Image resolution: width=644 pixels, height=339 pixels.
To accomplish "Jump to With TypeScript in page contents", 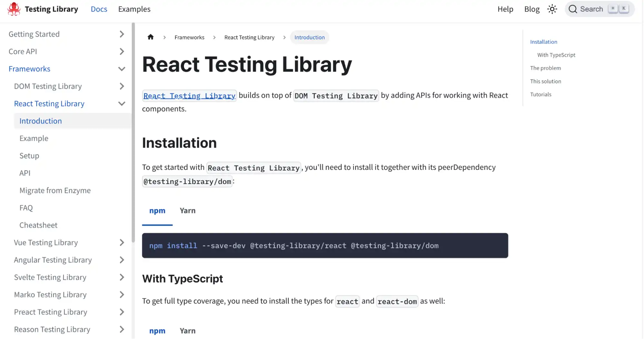I will pos(556,55).
